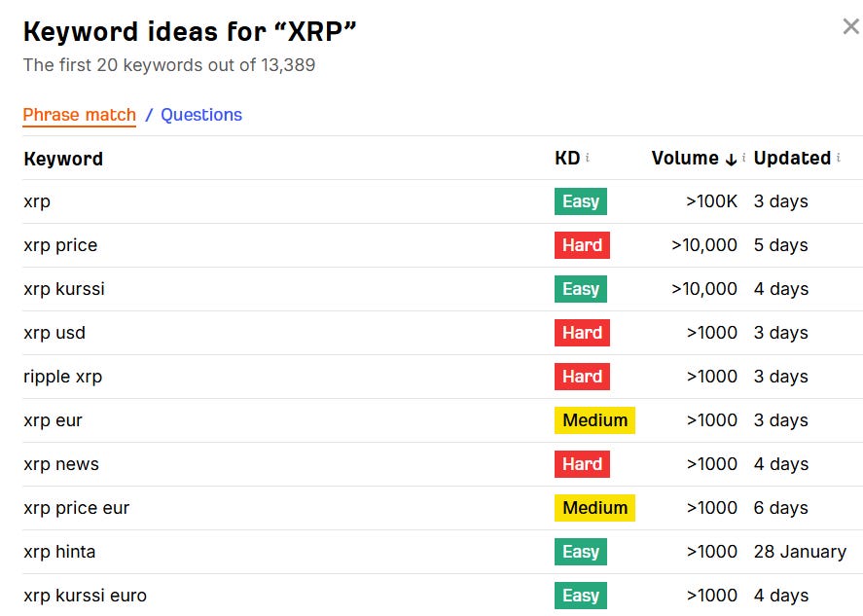Screen dimensions: 863x616
Task: Click the KD info icon
Action: click(588, 158)
